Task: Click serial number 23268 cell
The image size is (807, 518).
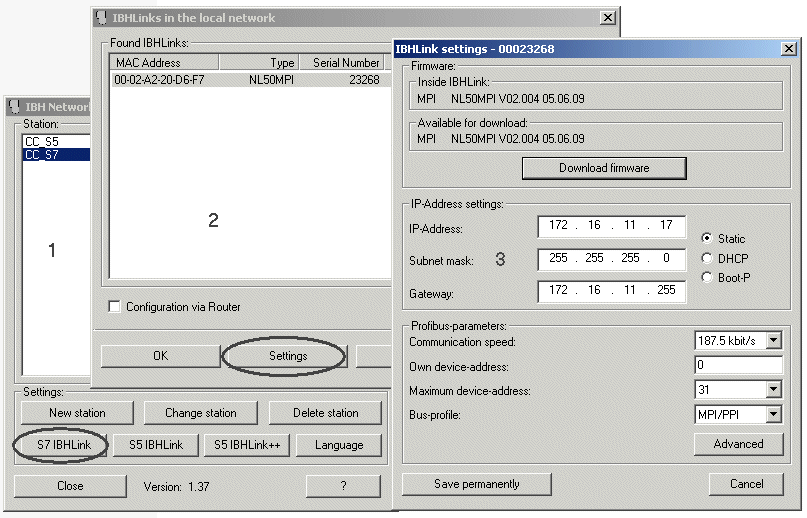Action: point(364,80)
